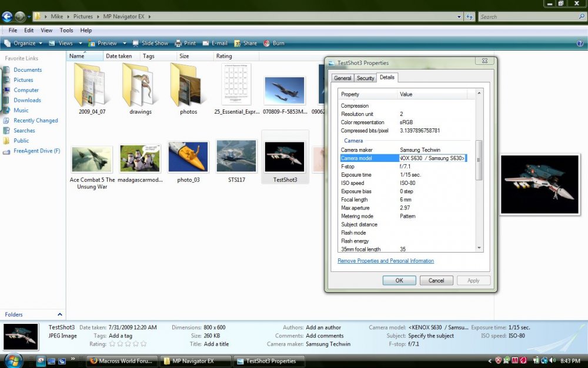Screen dimensions: 588x368
Task: Sort by the Date taken column
Action: (121, 56)
